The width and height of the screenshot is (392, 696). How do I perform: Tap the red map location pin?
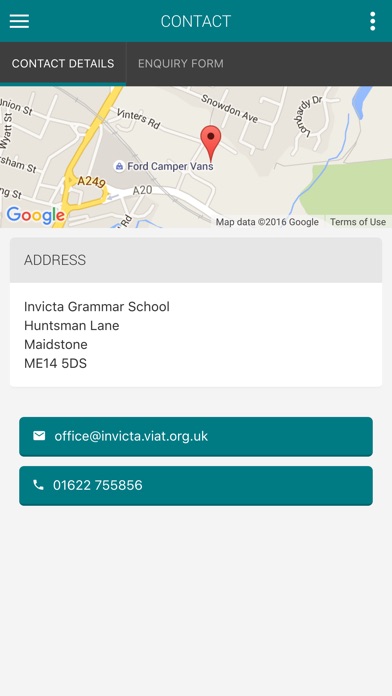(211, 143)
